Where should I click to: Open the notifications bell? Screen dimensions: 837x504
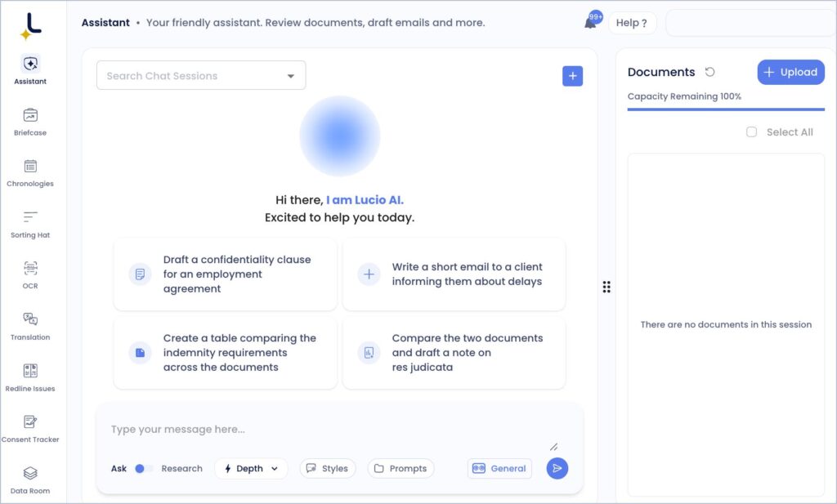[x=590, y=22]
